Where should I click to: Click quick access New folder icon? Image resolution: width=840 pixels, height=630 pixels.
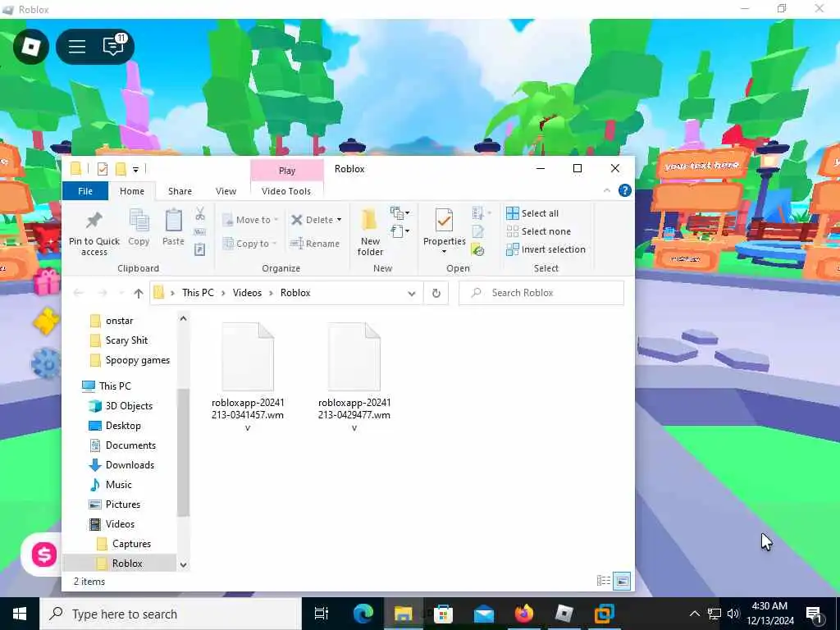pos(121,169)
